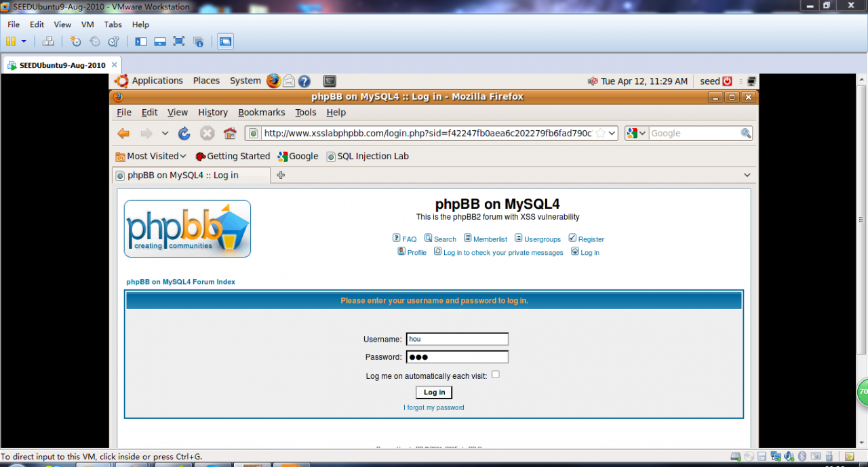Open the forum Search link
The height and width of the screenshot is (467, 868).
coord(440,239)
